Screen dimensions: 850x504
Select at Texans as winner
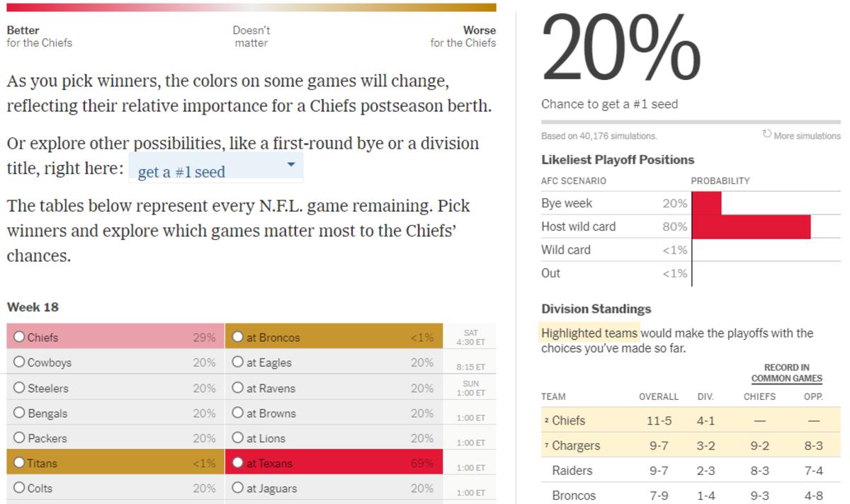click(238, 463)
